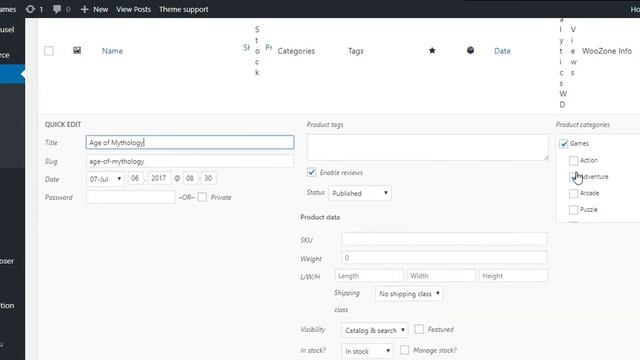Viewport: 640px width, 360px height.
Task: Toggle the Manage stock checkbox
Action: tap(404, 350)
